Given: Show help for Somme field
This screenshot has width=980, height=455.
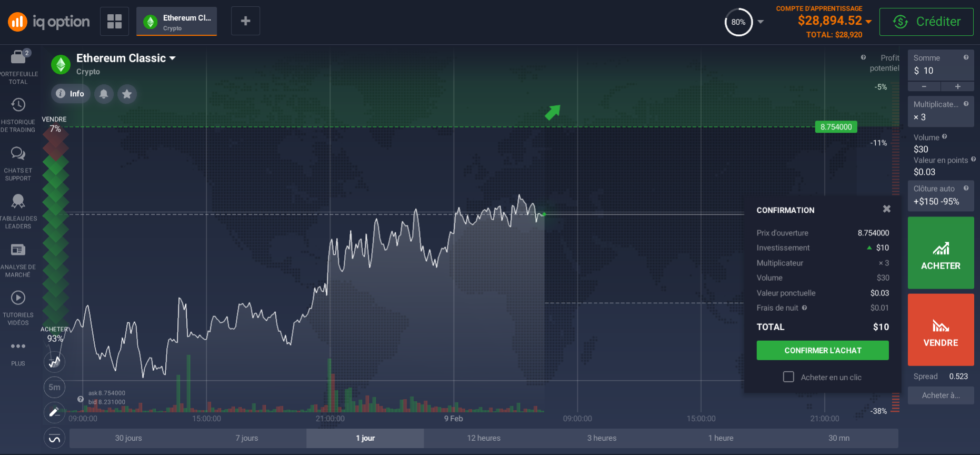Looking at the screenshot, I should point(966,57).
